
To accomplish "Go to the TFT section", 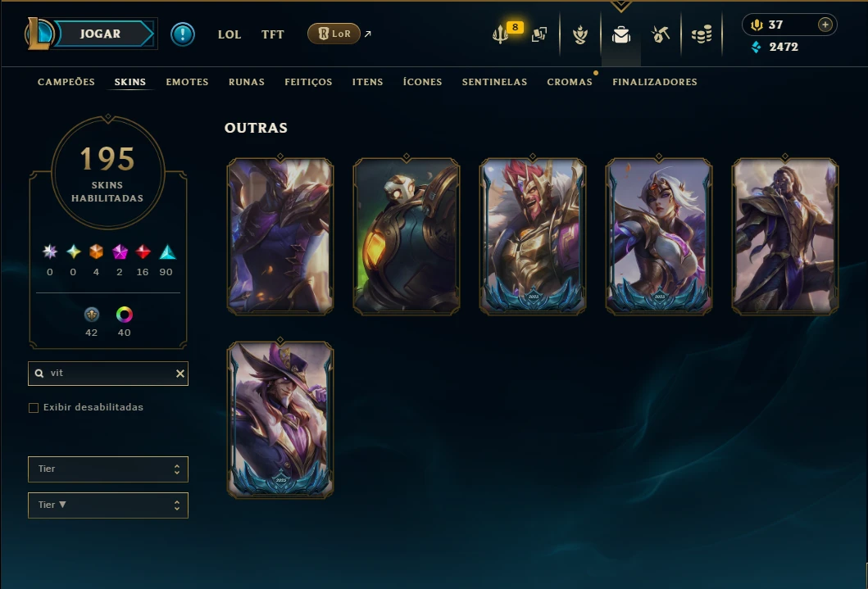I will (x=272, y=34).
